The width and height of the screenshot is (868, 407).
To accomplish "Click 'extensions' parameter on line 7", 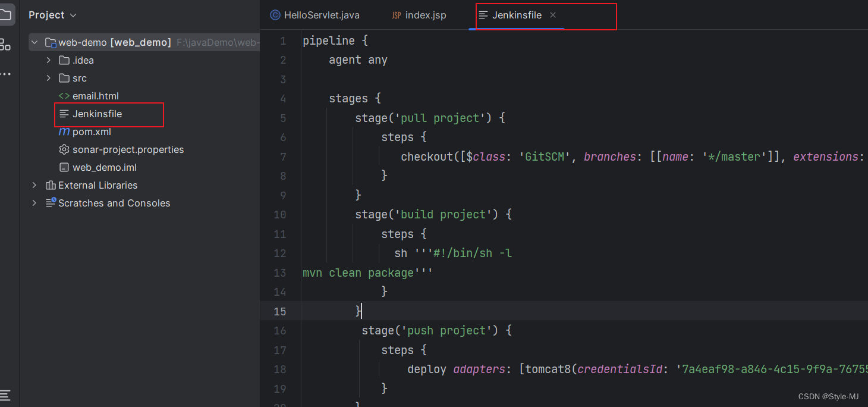I will [x=826, y=156].
